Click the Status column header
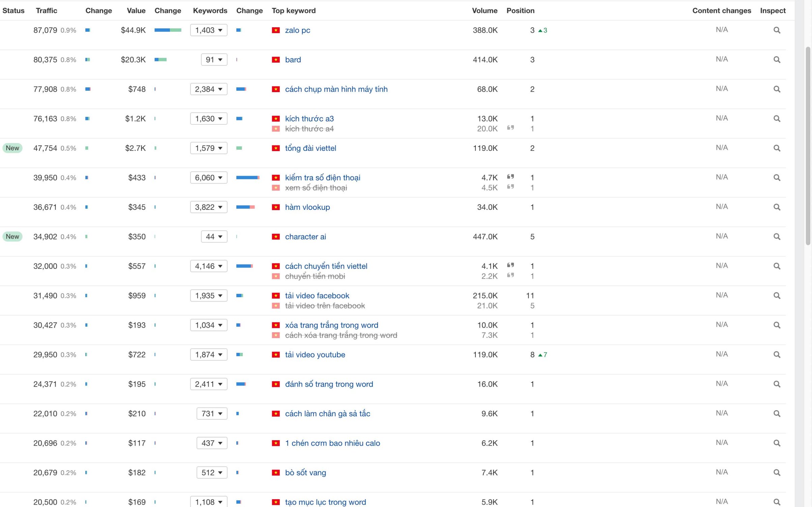This screenshot has width=812, height=507. [13, 10]
